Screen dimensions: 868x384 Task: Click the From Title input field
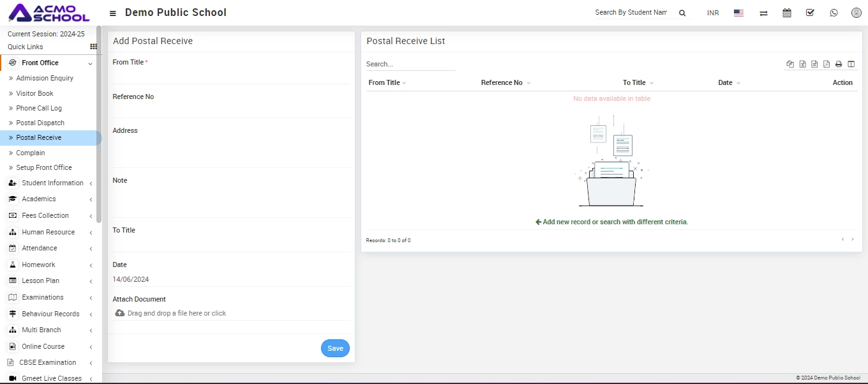[x=230, y=76]
